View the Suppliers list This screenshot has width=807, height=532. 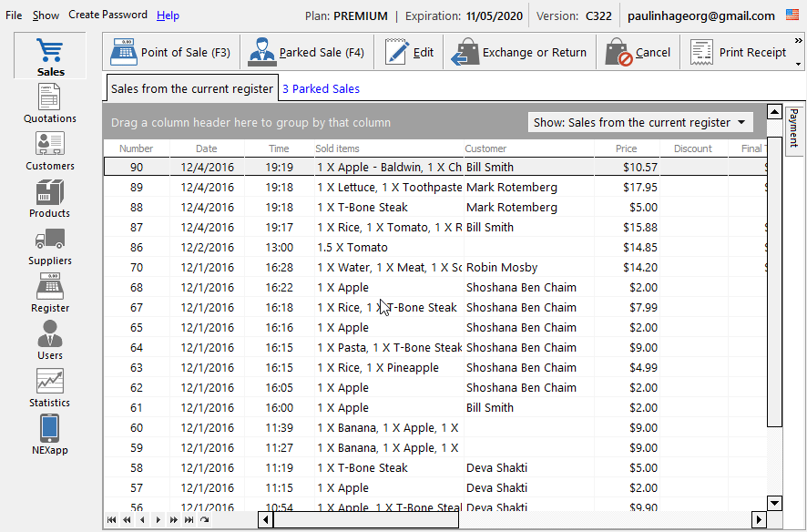click(49, 244)
